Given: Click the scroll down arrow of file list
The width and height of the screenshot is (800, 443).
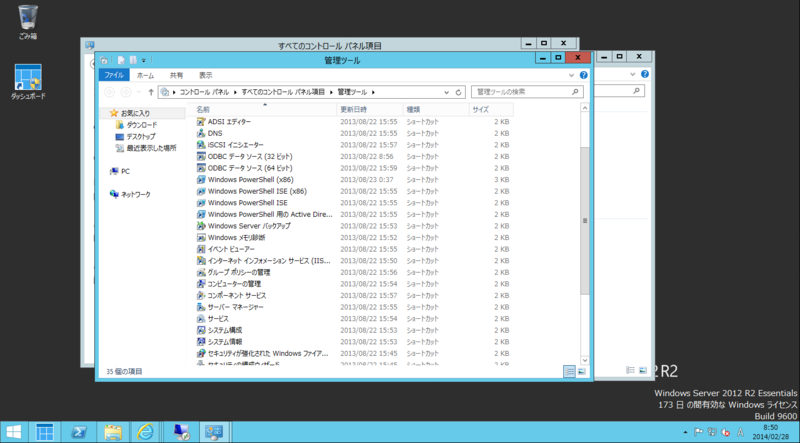Looking at the screenshot, I should point(585,360).
